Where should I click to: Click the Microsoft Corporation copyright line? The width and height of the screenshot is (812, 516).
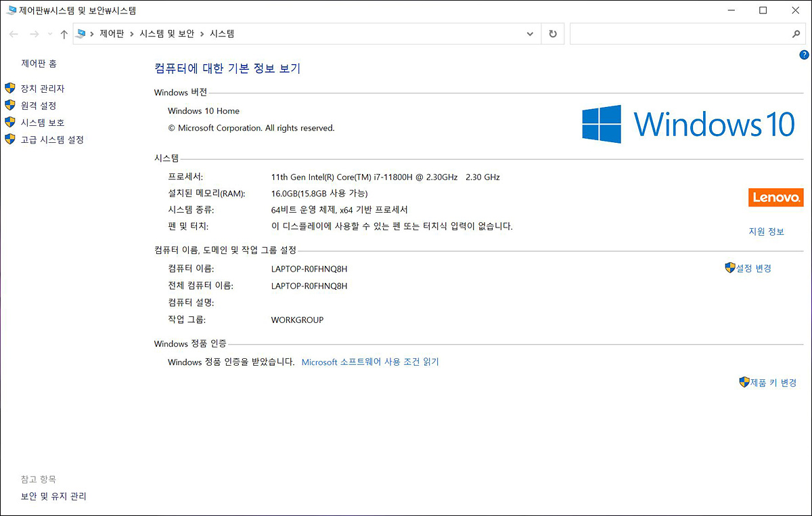tap(251, 128)
